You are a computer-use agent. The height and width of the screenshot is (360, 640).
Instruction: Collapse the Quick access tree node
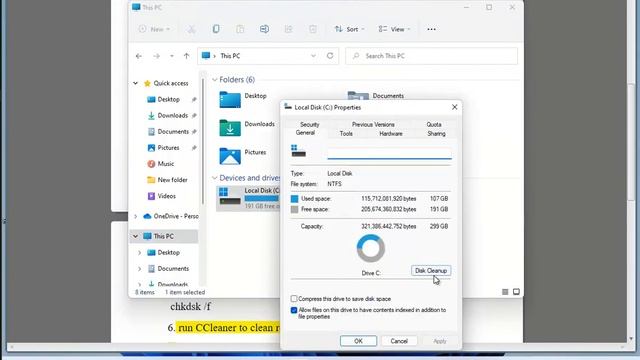coord(136,83)
